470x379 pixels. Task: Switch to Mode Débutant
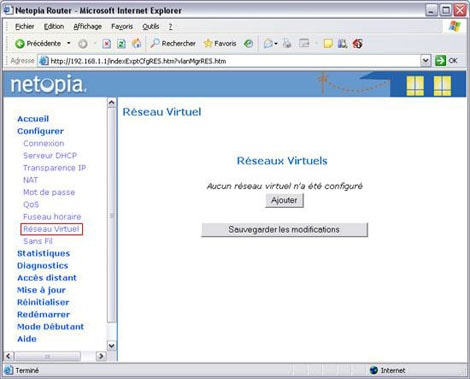pyautogui.click(x=50, y=327)
